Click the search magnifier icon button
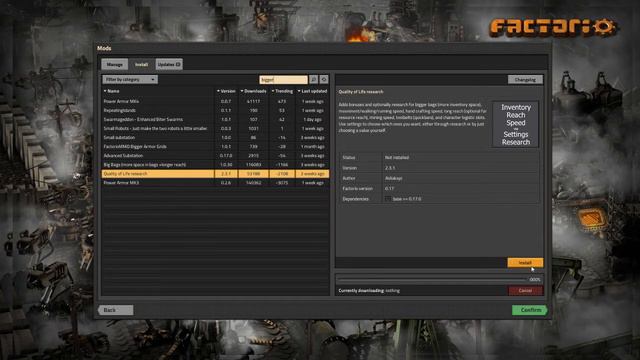 (313, 80)
